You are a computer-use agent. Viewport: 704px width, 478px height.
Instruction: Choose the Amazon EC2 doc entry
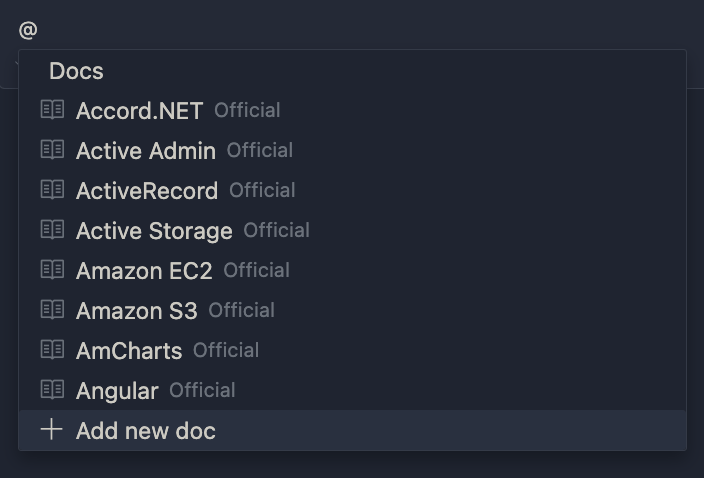tap(352, 270)
